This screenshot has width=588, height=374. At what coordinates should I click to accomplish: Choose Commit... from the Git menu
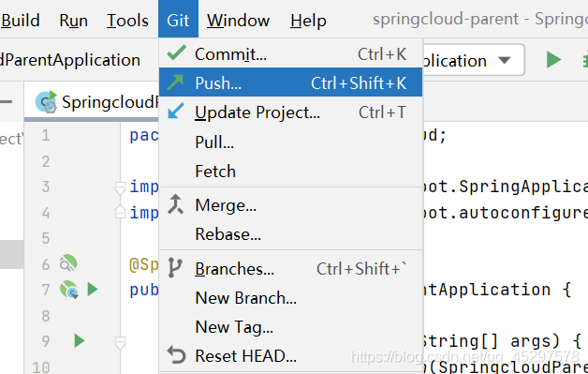tap(290, 53)
